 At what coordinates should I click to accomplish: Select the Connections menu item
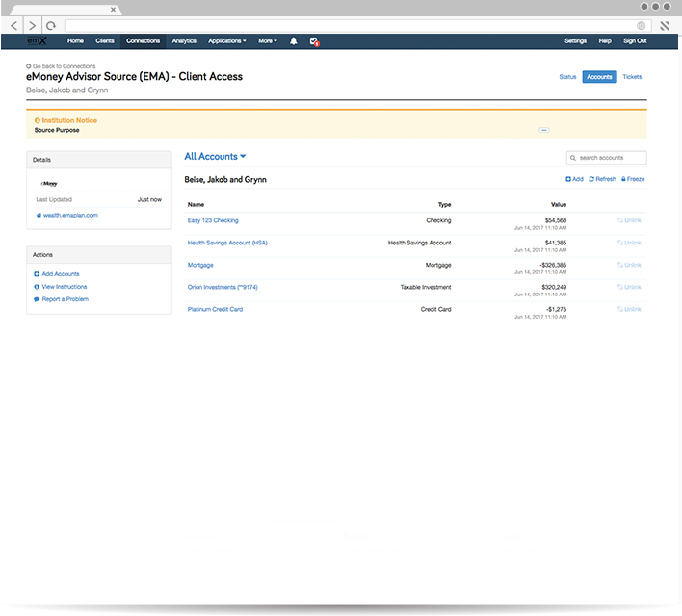[144, 40]
